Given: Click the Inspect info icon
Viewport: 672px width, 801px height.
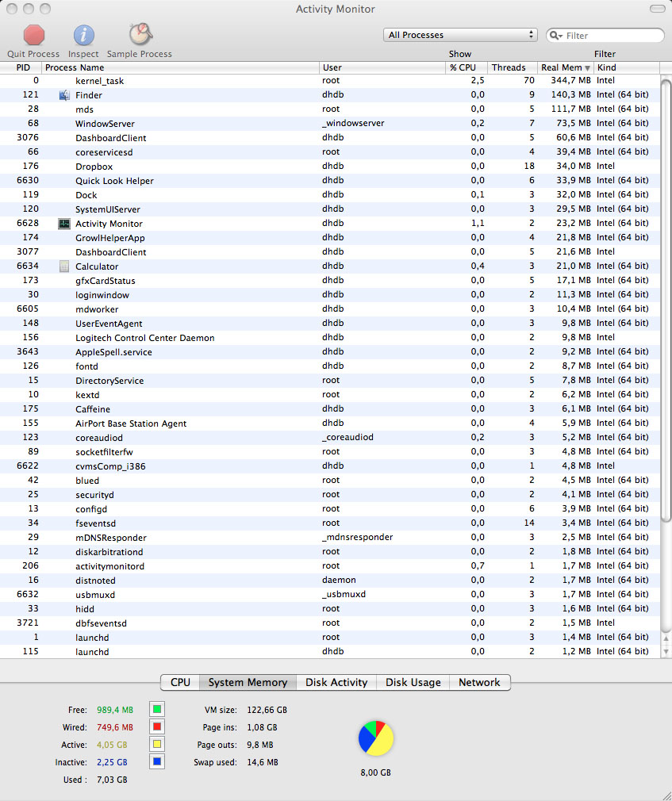Looking at the screenshot, I should point(83,35).
